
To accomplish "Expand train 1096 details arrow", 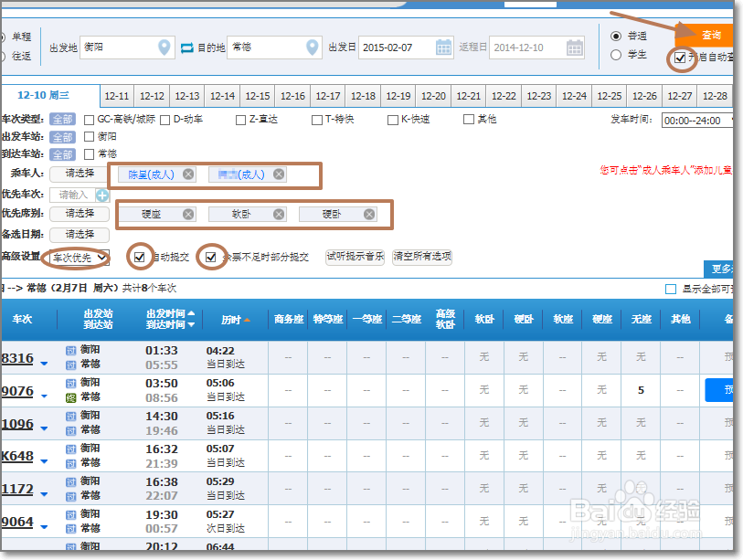I will click(44, 428).
